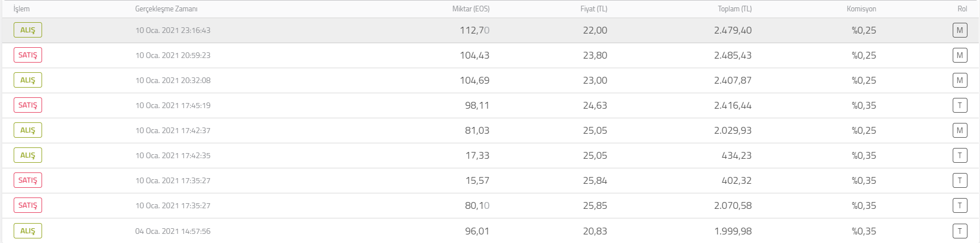
Task: Click the Miktar (EOS) column header
Action: (x=471, y=9)
